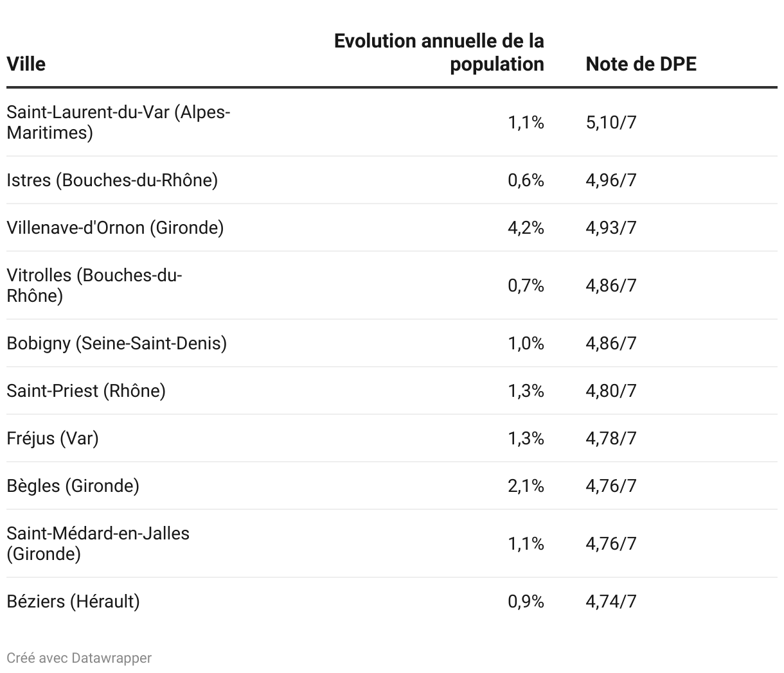Select the 4,74/7 DPE score for Béziers
Image resolution: width=784 pixels, height=673 pixels.
[610, 601]
